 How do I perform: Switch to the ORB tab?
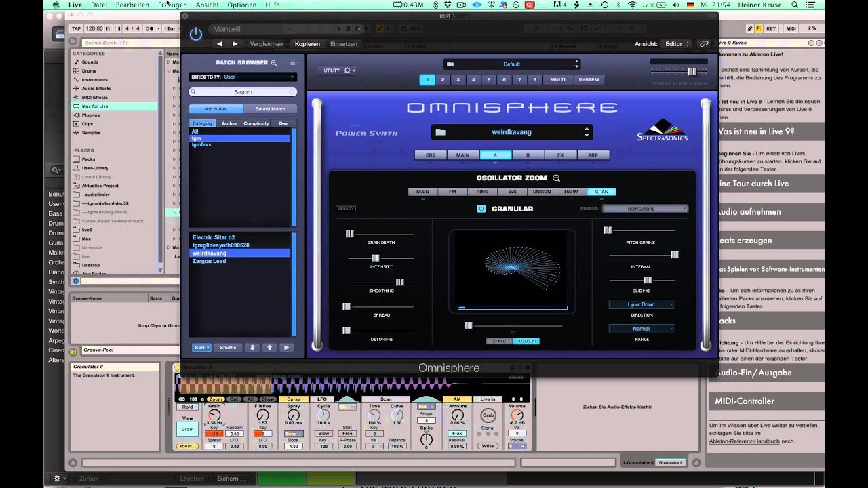tap(431, 155)
